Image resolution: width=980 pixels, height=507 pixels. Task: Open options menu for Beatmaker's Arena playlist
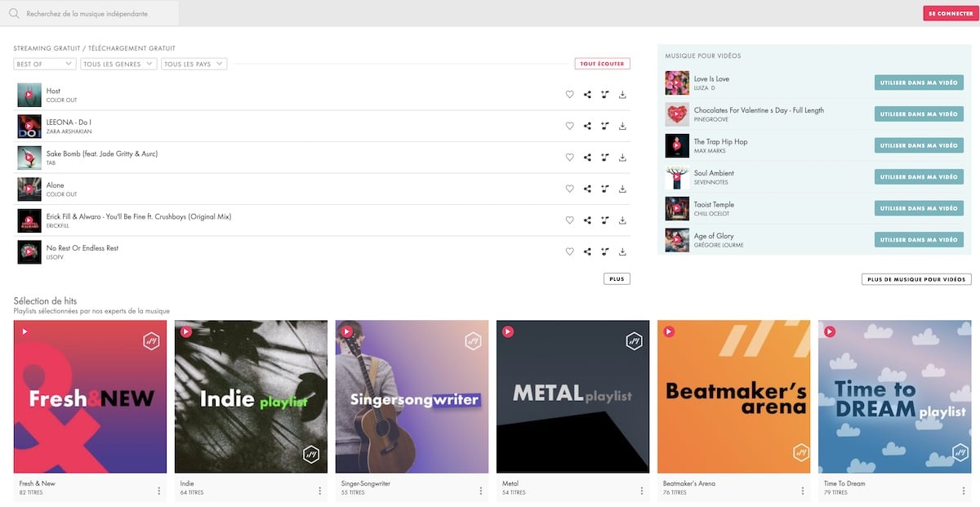tap(802, 491)
